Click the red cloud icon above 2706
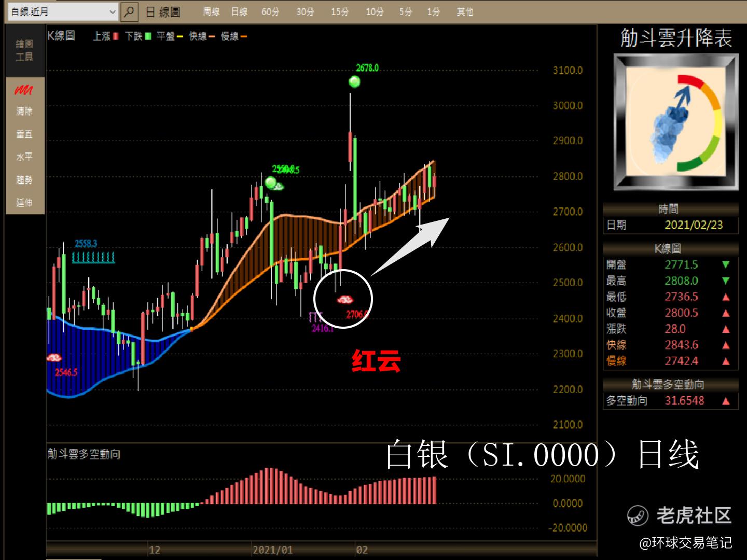Viewport: 747px width, 560px height. pos(345,299)
